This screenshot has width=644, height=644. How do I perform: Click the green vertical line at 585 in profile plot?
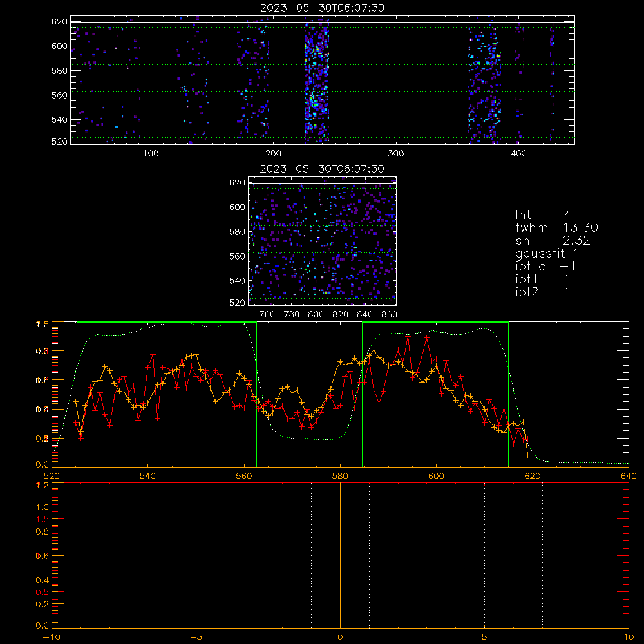[x=362, y=394]
